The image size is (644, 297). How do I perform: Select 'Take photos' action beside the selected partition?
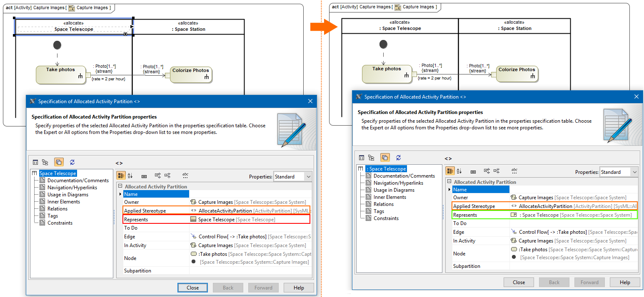coord(61,74)
